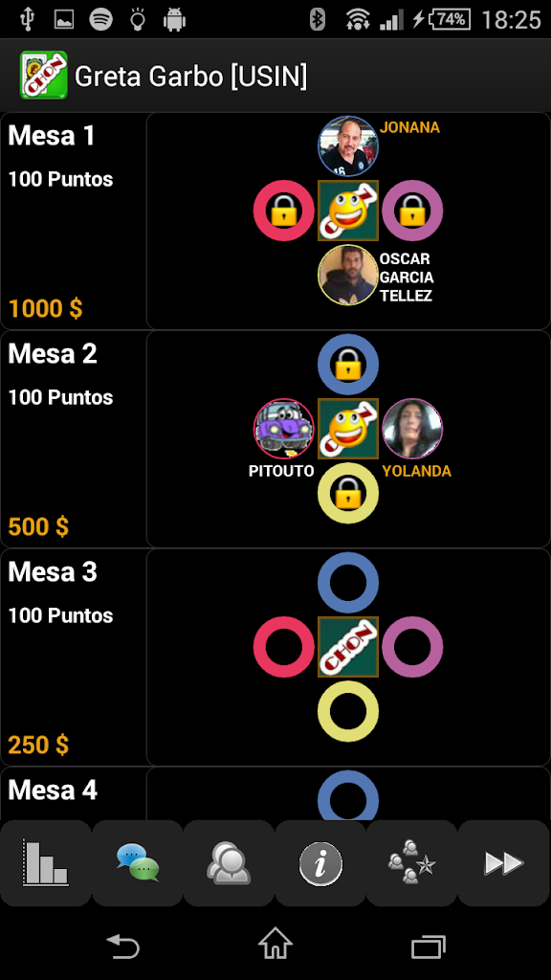551x980 pixels.
Task: Tap the Chon app icon in title bar
Action: coord(44,76)
